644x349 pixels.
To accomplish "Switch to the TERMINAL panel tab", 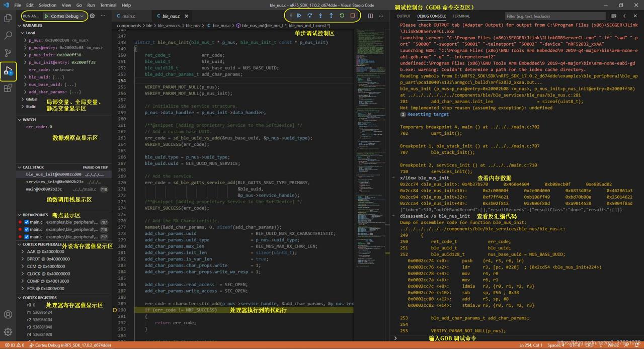I will click(461, 16).
